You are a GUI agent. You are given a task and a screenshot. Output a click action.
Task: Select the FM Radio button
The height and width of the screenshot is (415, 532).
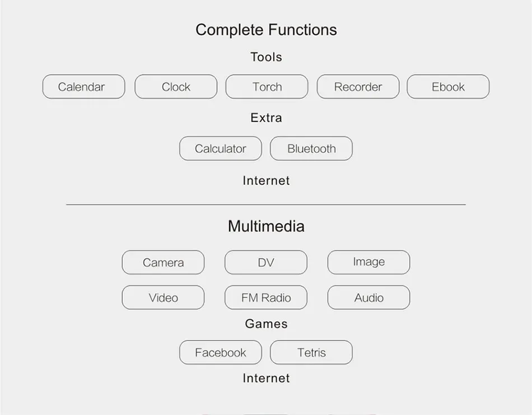(x=266, y=297)
